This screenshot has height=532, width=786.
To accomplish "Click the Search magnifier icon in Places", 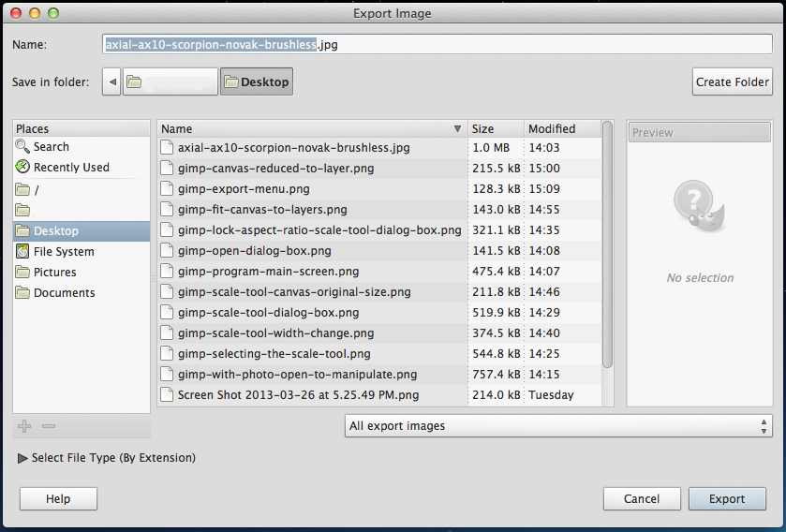I will 23,147.
